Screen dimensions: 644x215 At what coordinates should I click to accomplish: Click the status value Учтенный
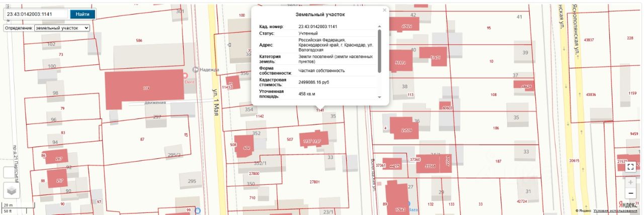tap(308, 33)
